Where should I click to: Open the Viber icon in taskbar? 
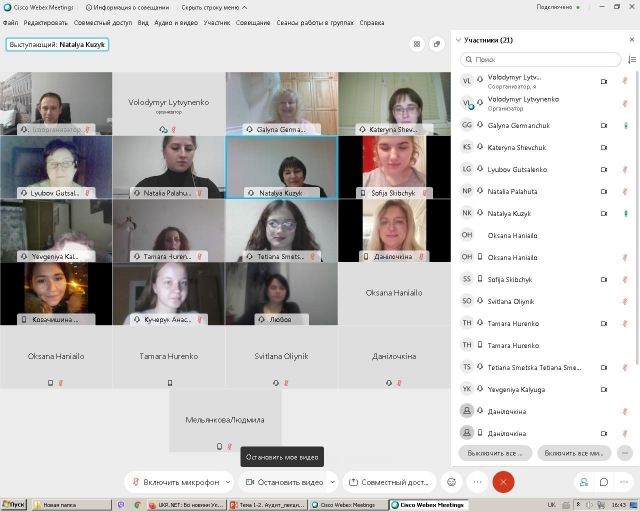(121, 505)
